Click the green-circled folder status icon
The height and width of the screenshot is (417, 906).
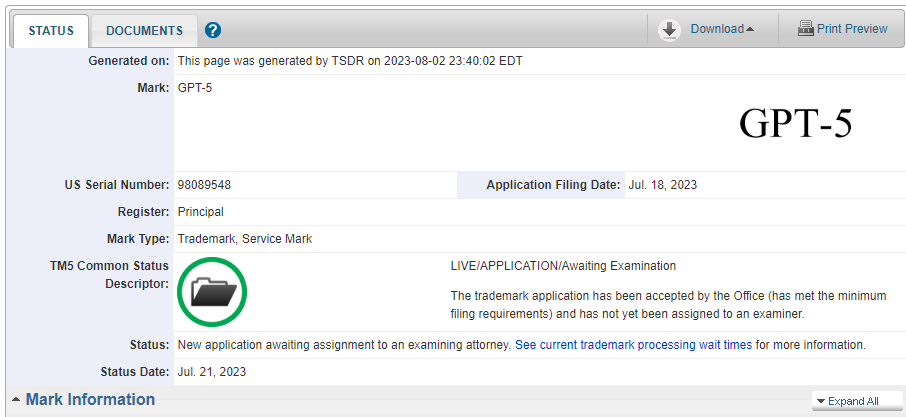click(213, 291)
